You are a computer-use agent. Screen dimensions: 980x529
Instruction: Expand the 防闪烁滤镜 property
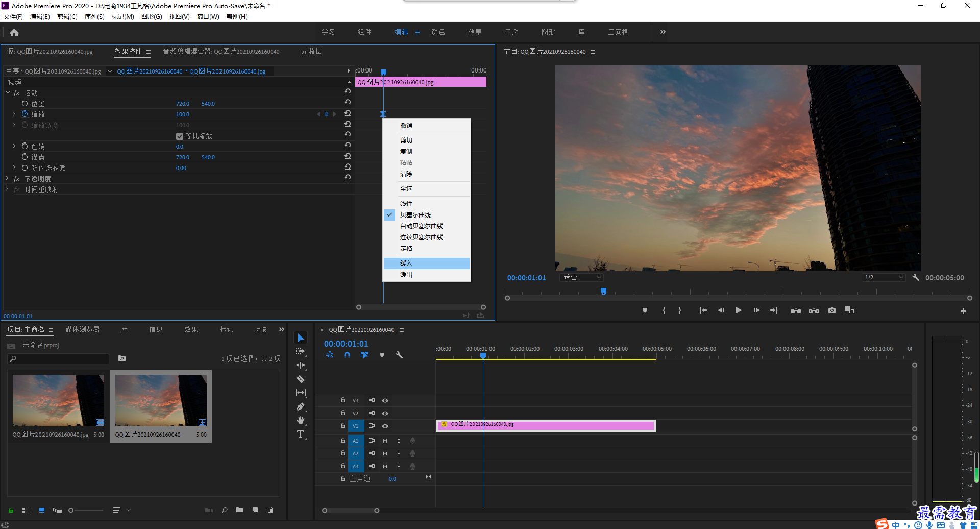tap(14, 167)
